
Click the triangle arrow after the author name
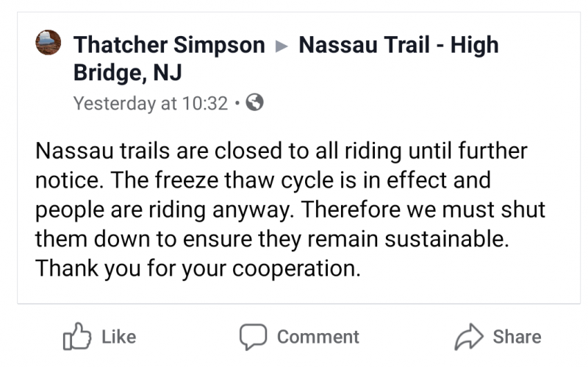pyautogui.click(x=282, y=46)
